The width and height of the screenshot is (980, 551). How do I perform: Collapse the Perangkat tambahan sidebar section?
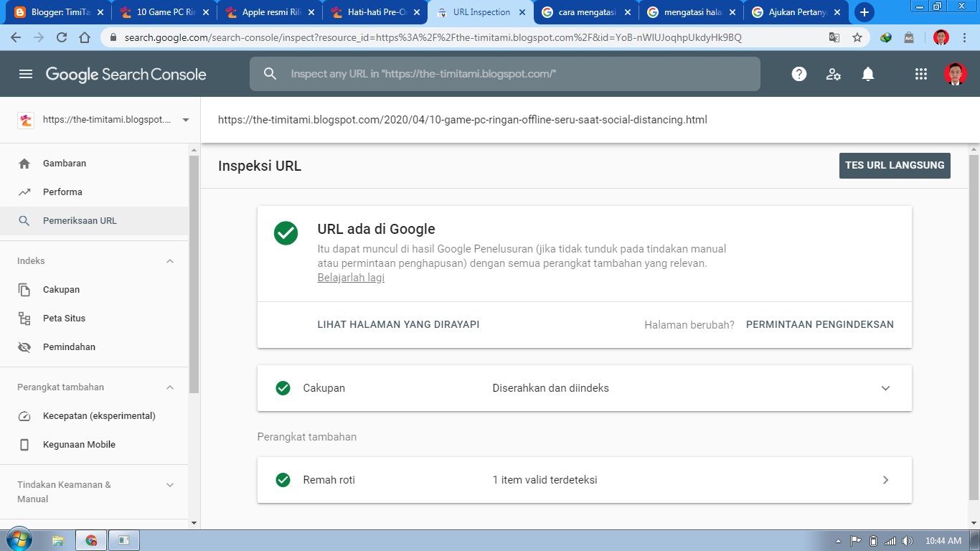point(170,387)
